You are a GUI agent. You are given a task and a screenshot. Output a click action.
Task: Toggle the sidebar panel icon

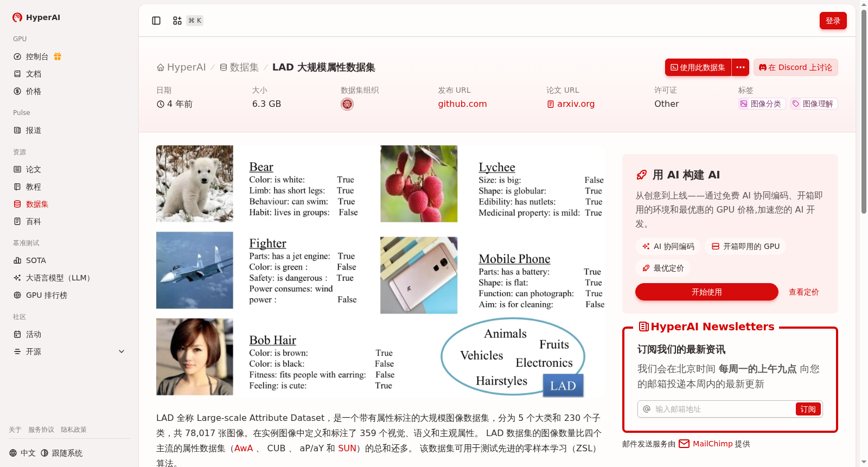click(x=156, y=21)
